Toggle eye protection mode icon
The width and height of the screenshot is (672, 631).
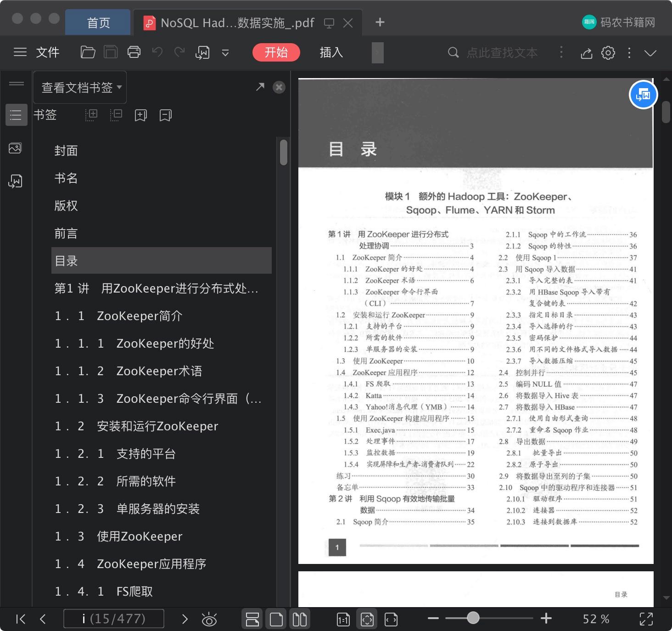(x=209, y=619)
